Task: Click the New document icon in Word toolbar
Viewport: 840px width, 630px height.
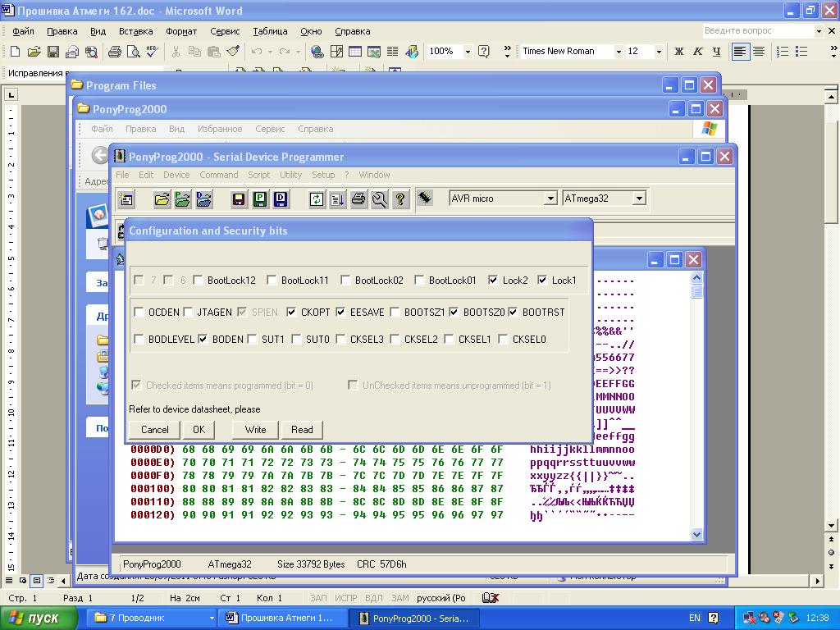Action: tap(15, 52)
